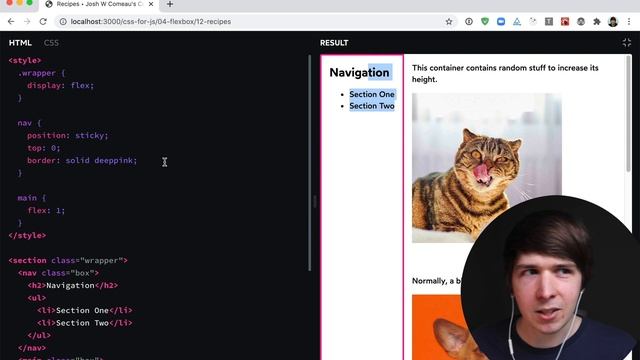Exit fullscreen of the Result pane
The image size is (640, 360).
[x=627, y=42]
